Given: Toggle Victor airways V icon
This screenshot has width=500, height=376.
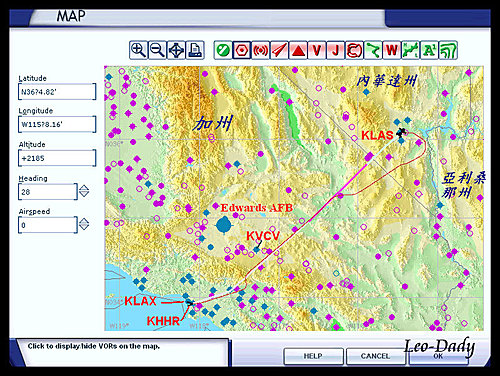Looking at the screenshot, I should tap(316, 51).
